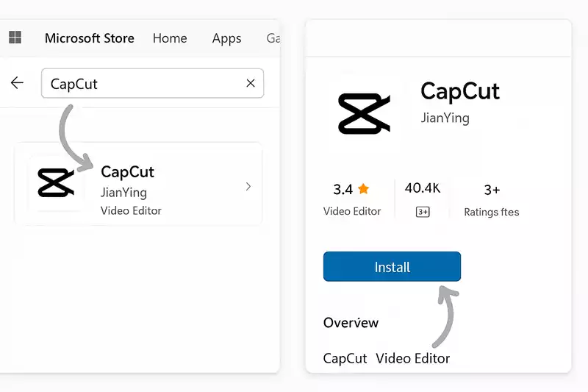
Task: Click Video Editor label in search result
Action: pyautogui.click(x=131, y=210)
